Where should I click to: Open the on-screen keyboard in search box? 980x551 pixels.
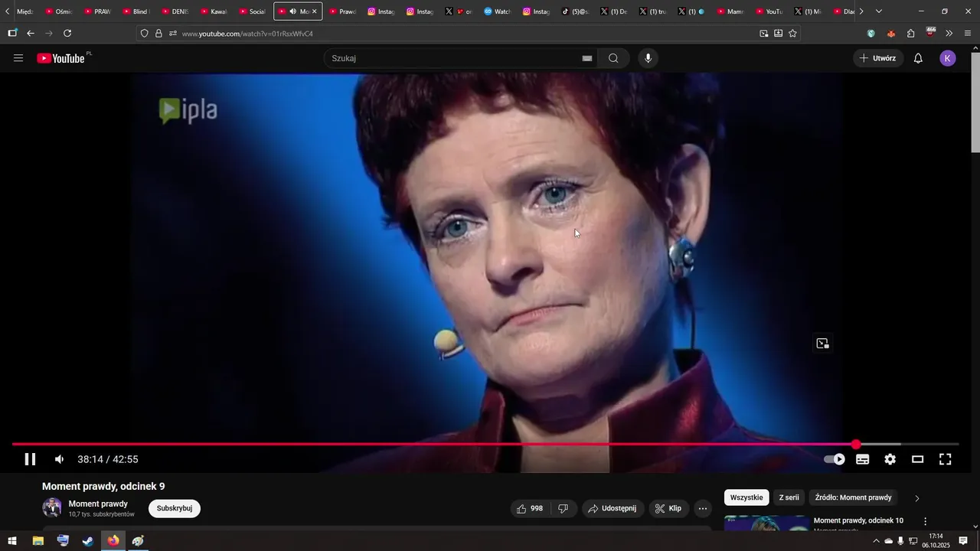click(587, 58)
